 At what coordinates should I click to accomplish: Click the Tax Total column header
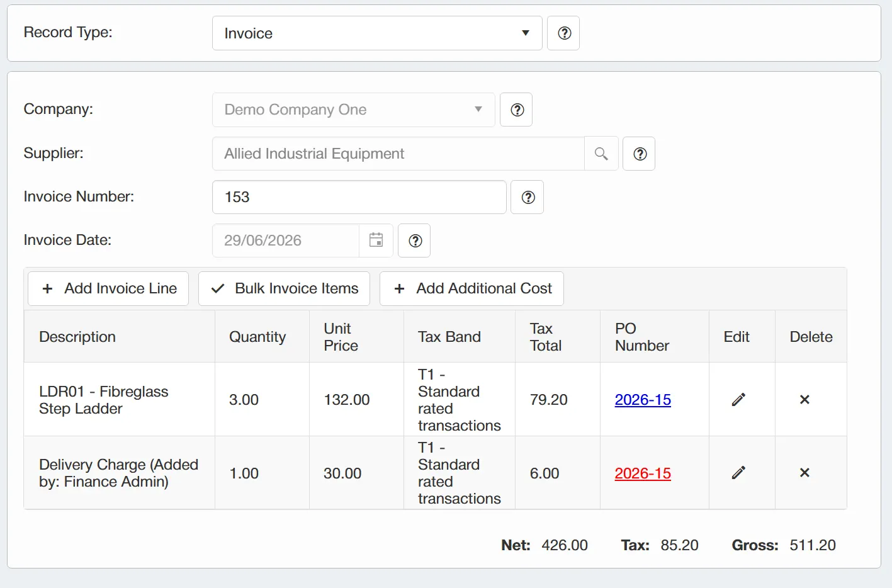558,337
